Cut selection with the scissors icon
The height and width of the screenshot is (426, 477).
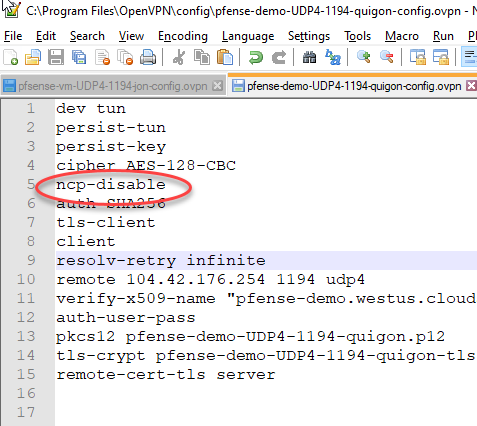(x=179, y=57)
